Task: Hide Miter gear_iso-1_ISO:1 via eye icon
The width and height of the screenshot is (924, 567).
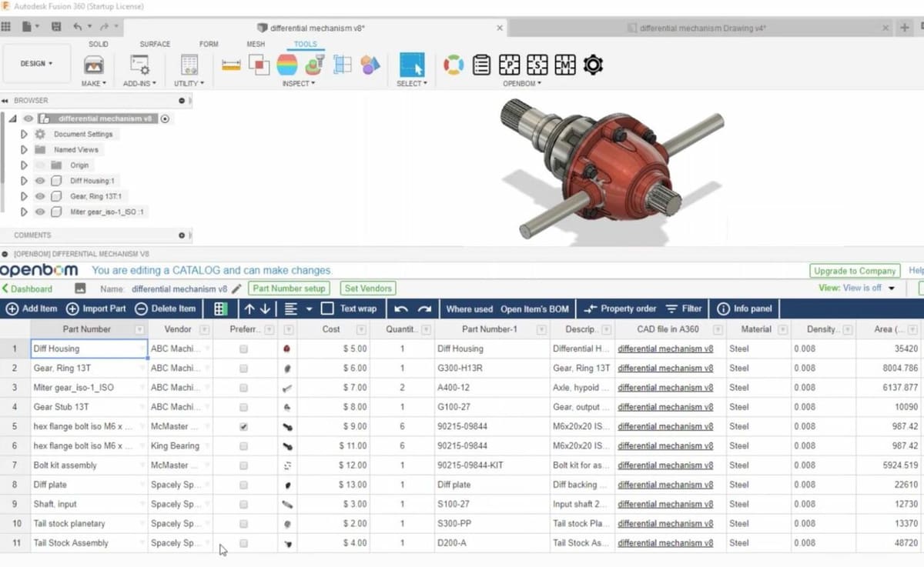Action: coord(40,212)
